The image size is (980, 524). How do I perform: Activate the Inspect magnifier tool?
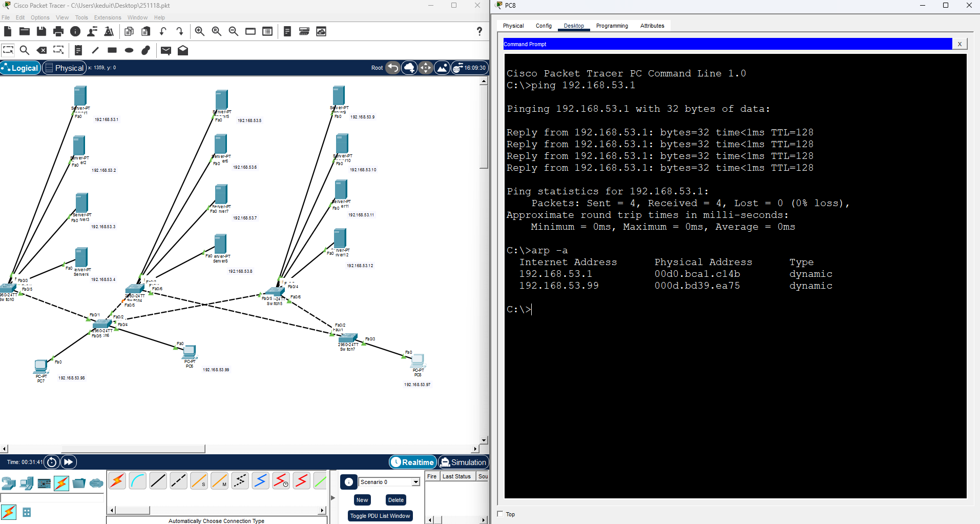coord(25,50)
